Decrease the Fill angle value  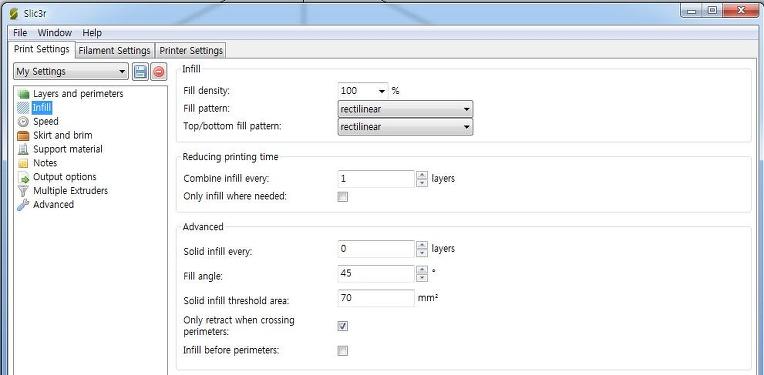[422, 278]
